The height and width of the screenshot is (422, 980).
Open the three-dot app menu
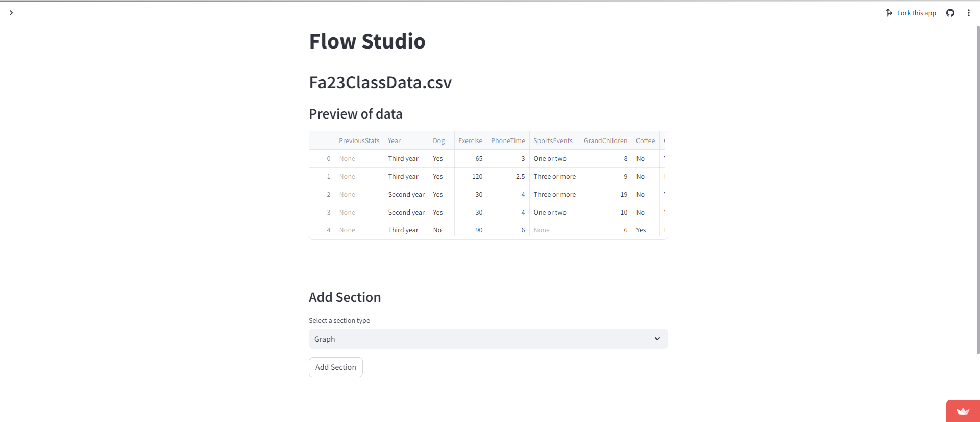coord(968,13)
